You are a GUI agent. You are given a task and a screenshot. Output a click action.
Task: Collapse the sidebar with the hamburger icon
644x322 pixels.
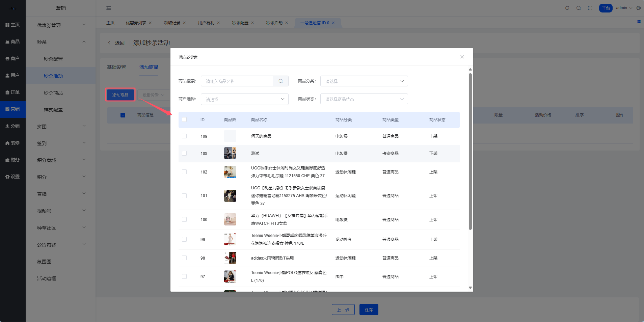(x=109, y=8)
